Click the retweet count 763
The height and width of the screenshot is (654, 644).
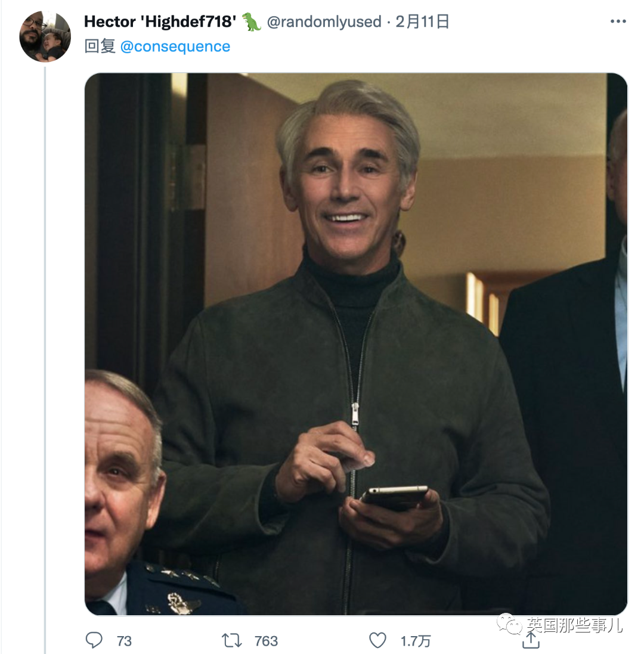266,641
